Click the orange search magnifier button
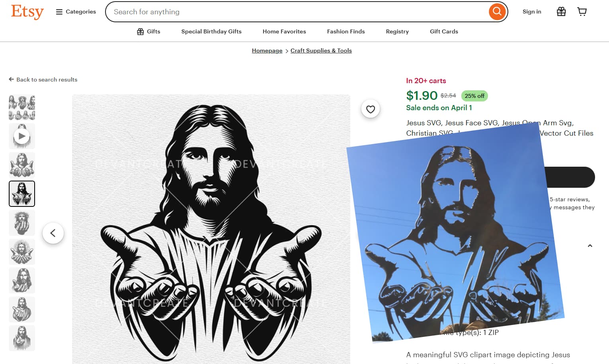Viewport: 609px width, 364px height. tap(497, 12)
